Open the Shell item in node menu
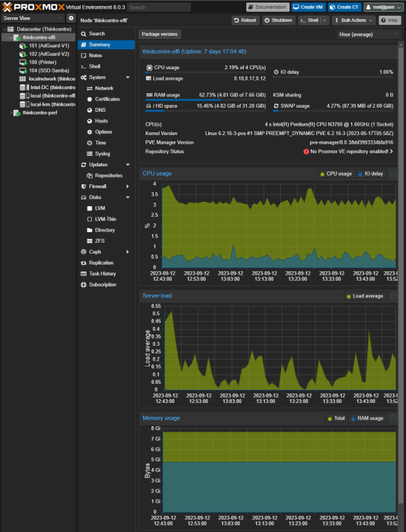 click(106, 66)
